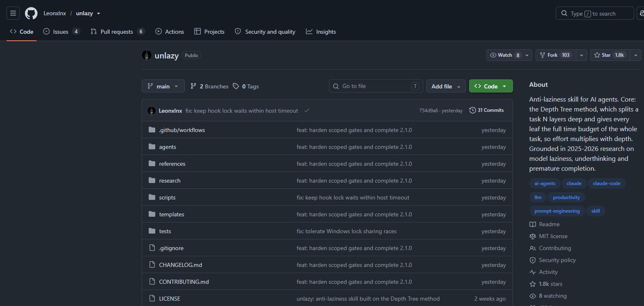Screen dimensions: 644x306
Task: Select the productivity topic tag
Action: pos(566,197)
